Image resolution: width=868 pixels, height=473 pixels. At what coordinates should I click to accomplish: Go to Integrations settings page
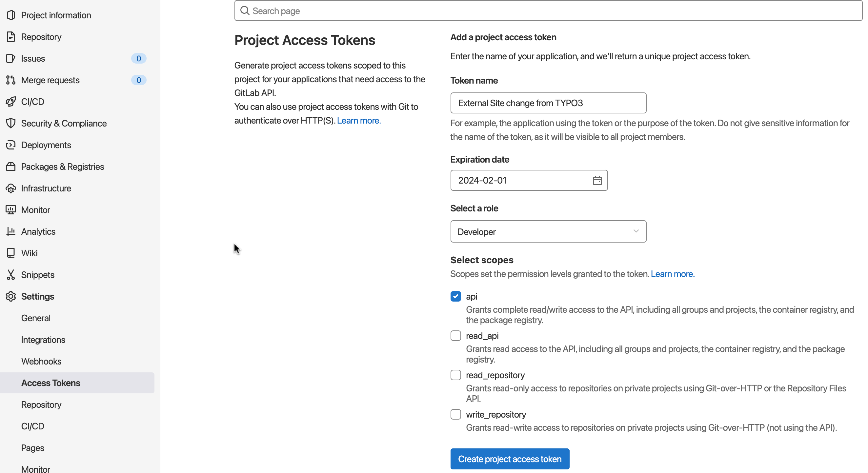click(43, 340)
